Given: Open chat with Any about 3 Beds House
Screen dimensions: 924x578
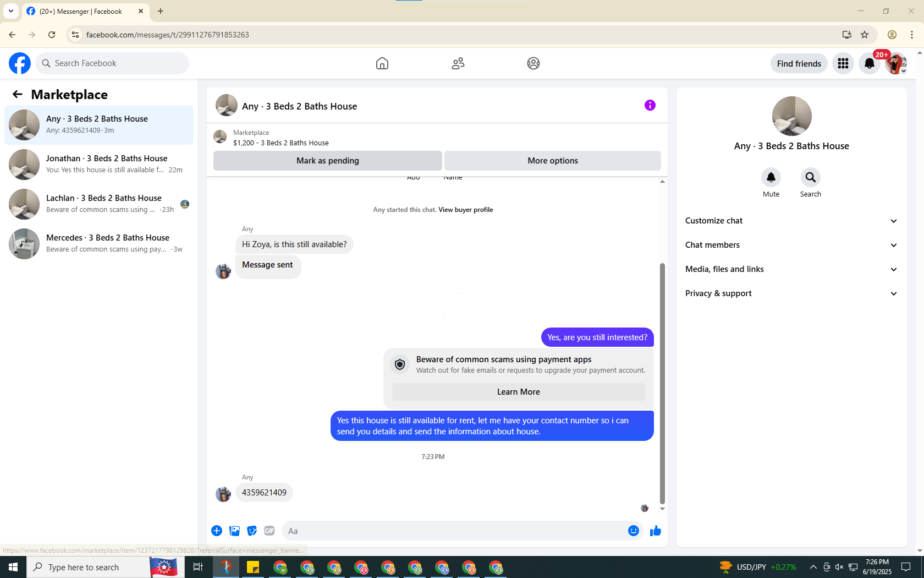Looking at the screenshot, I should pyautogui.click(x=99, y=125).
